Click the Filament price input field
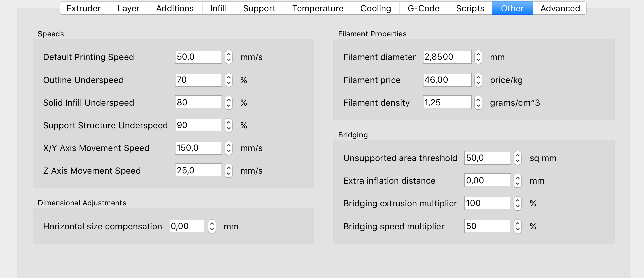644x278 pixels. click(447, 80)
